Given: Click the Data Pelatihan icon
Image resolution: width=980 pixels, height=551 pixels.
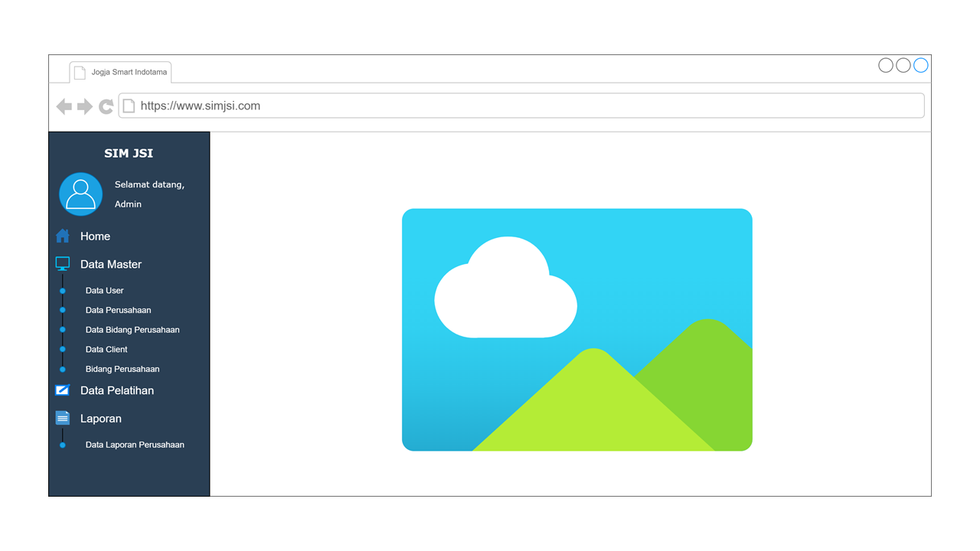Looking at the screenshot, I should (63, 390).
